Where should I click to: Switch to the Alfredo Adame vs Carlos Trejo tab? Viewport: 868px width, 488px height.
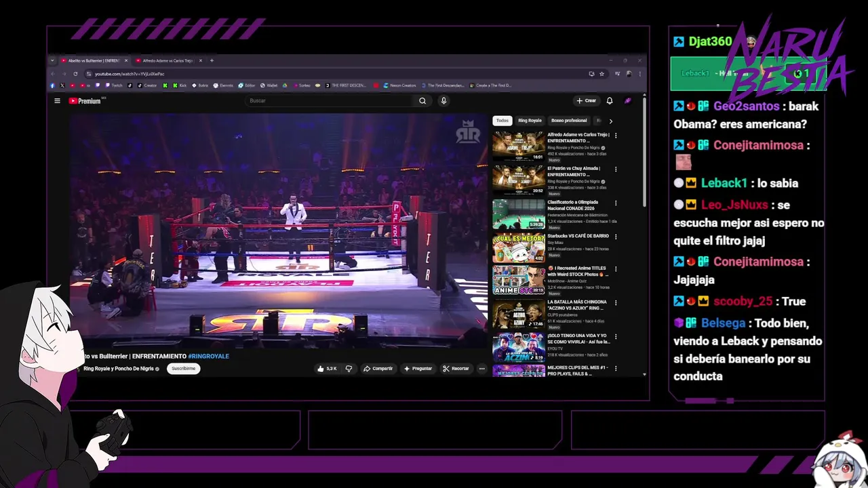pos(167,60)
